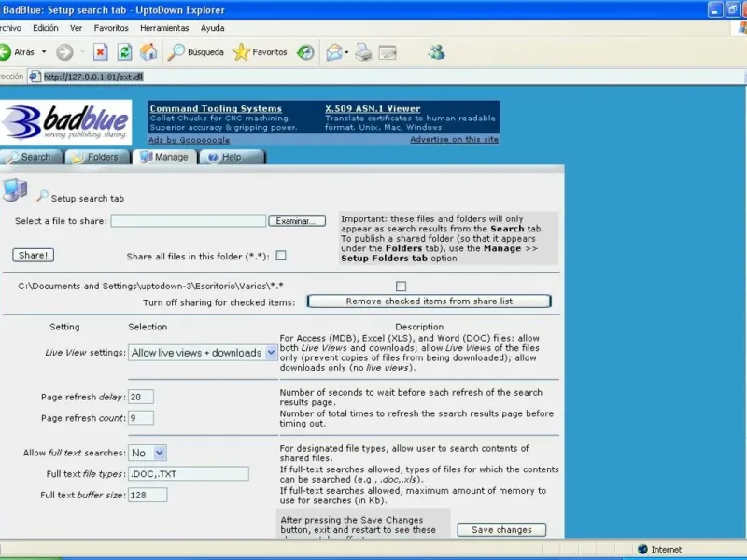Image resolution: width=747 pixels, height=560 pixels.
Task: Click magnifier icon next to Setup search tab
Action: [x=42, y=195]
